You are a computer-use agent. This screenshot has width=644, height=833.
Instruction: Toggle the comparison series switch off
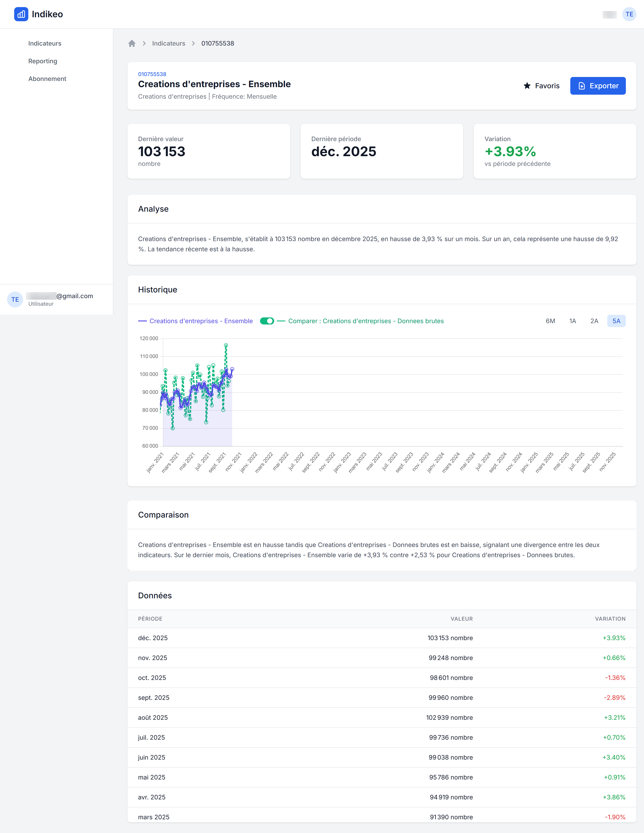point(267,321)
